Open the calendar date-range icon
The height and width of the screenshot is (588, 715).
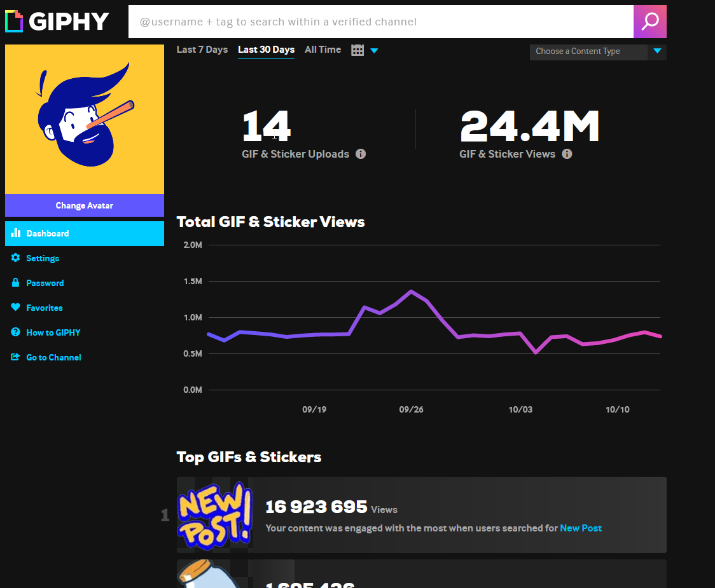point(357,50)
